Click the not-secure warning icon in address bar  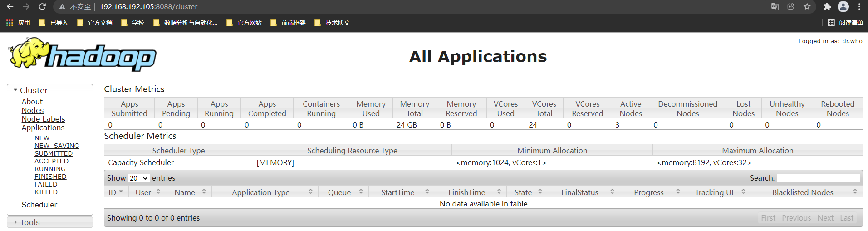point(62,7)
